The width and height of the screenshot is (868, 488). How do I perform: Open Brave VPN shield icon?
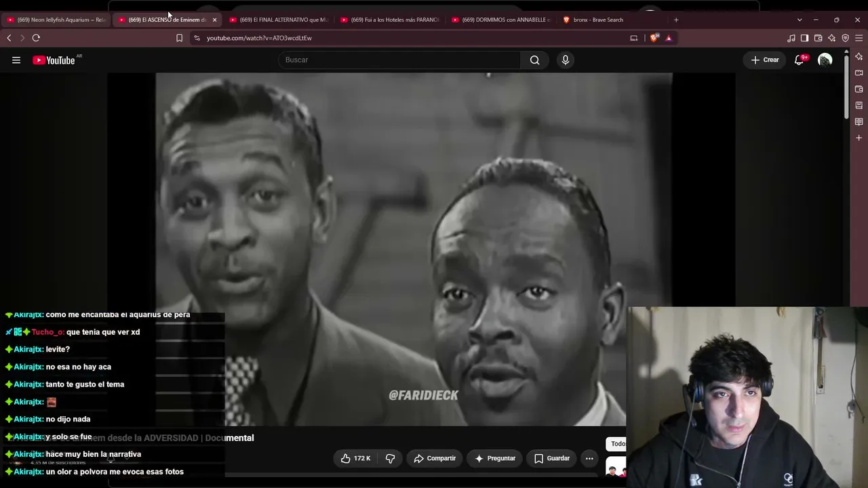click(x=845, y=38)
